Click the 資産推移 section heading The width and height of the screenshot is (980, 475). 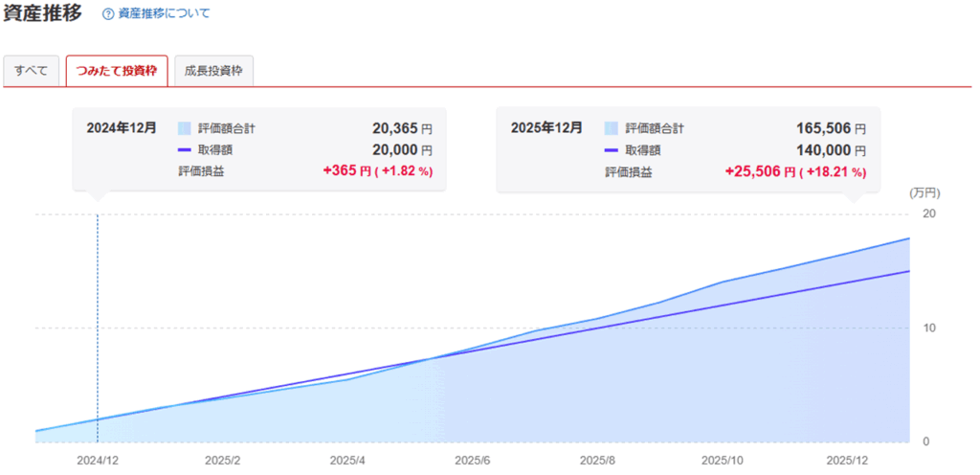pos(43,13)
